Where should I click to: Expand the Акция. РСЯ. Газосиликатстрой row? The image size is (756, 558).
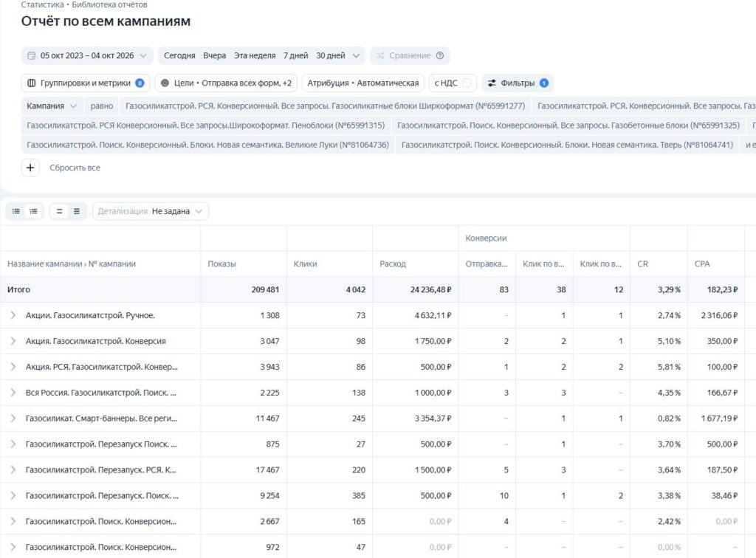[13, 367]
